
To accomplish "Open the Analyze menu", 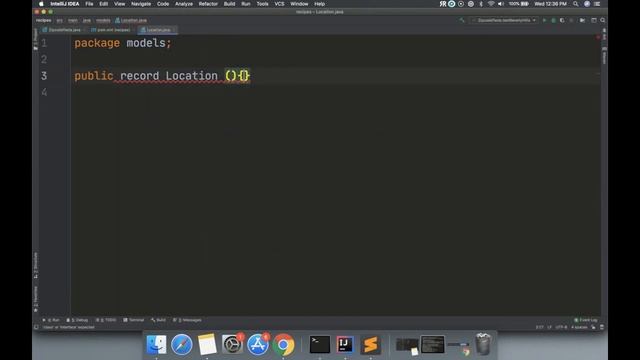I will pyautogui.click(x=184, y=4).
